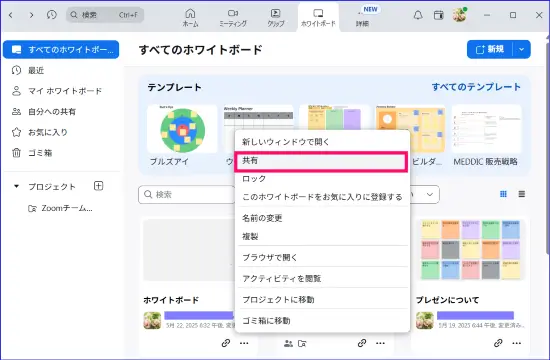Open more options of プレゼンについて card

[516, 343]
